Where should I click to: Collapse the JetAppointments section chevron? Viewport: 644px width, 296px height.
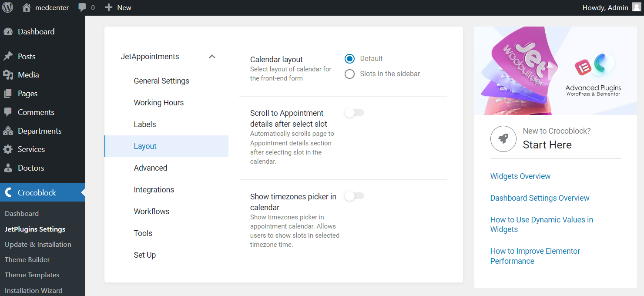pyautogui.click(x=212, y=57)
